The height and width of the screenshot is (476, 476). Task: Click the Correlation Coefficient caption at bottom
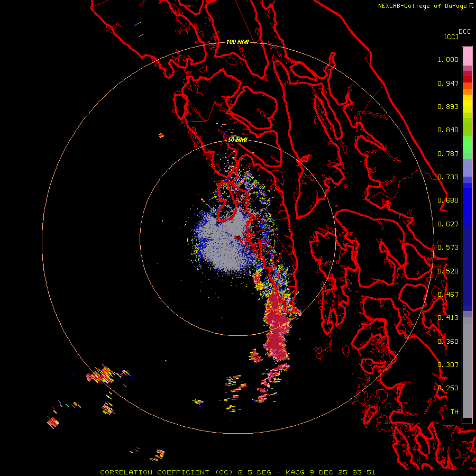237,472
